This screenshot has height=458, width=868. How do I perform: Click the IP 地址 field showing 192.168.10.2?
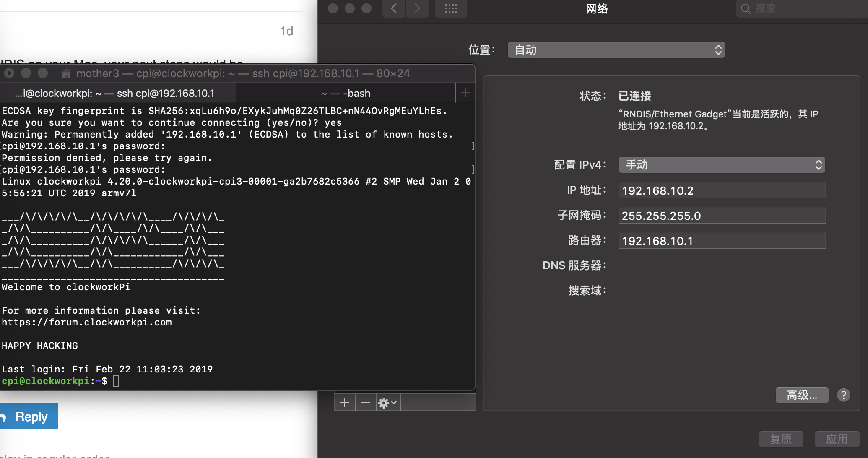point(721,190)
